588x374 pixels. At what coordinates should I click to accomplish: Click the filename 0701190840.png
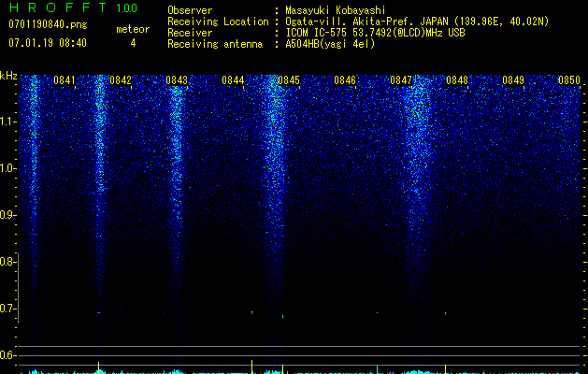48,25
